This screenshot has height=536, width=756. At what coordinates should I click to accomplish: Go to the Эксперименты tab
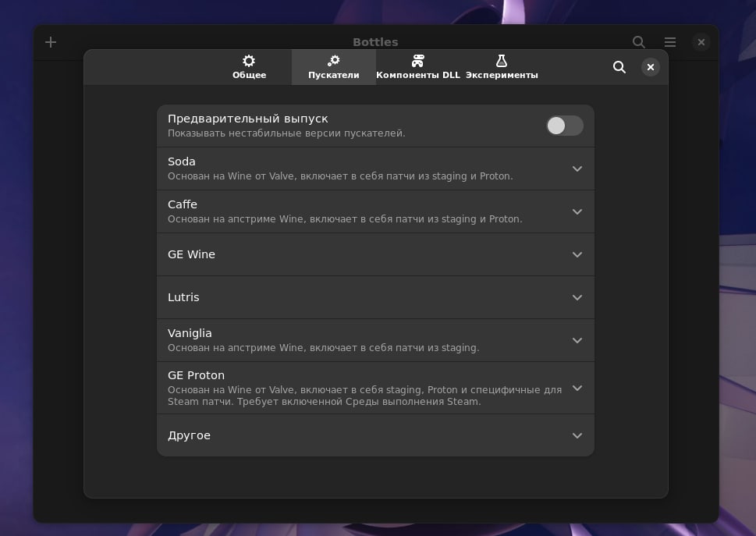pyautogui.click(x=502, y=67)
